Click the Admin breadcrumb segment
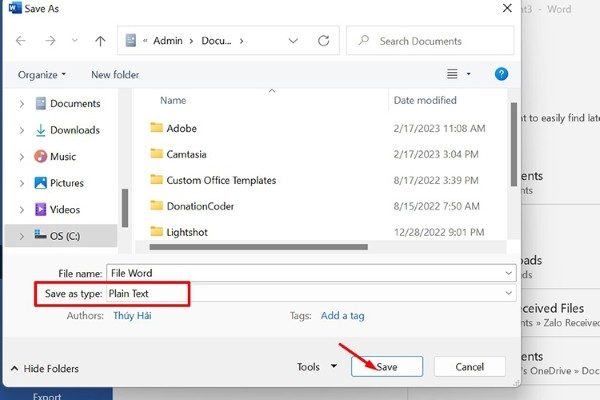The image size is (600, 400). pos(168,41)
